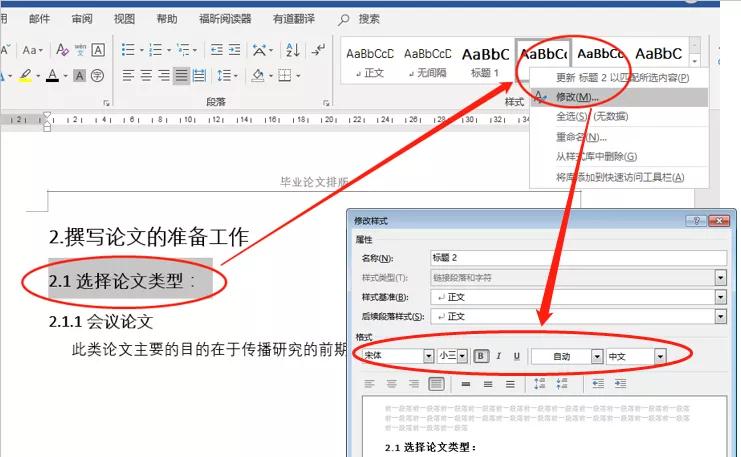
Task: Click the phonetic guide (wén) icon
Action: pos(80,50)
